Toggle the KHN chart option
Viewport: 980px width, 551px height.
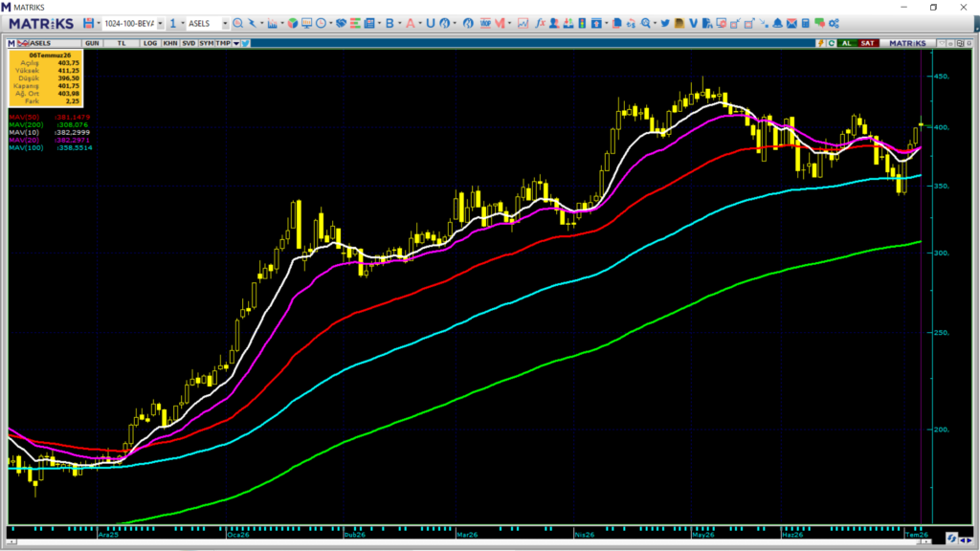point(170,43)
